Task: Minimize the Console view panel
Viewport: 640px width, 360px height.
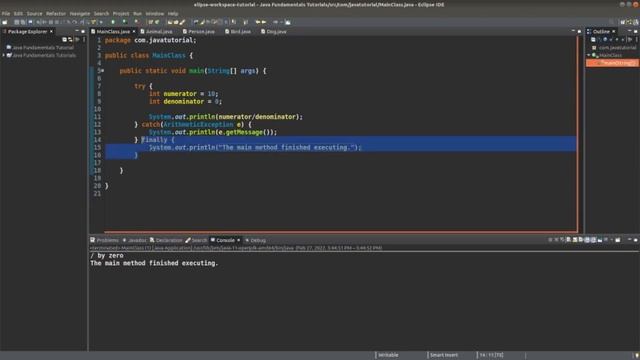Action: (x=629, y=240)
